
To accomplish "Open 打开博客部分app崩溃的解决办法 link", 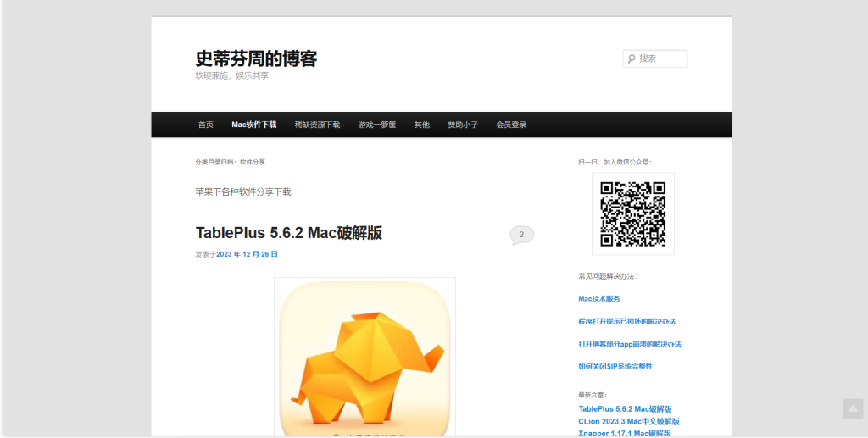I will (630, 344).
